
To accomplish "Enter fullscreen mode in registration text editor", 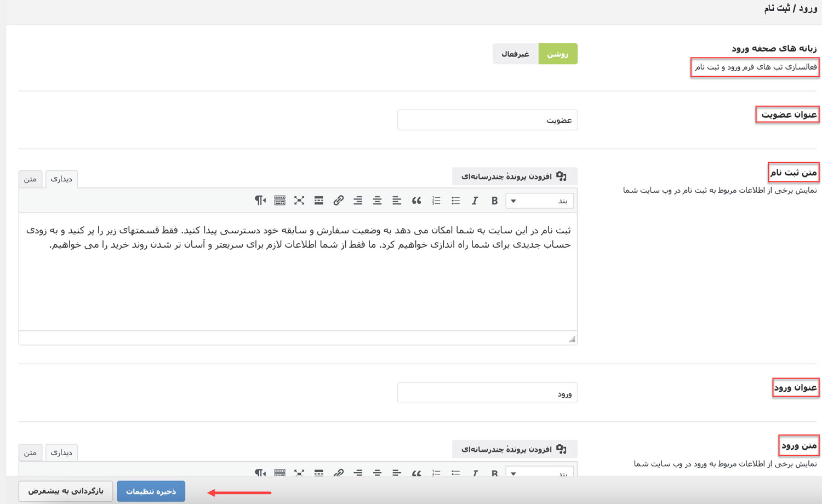I will tap(299, 201).
